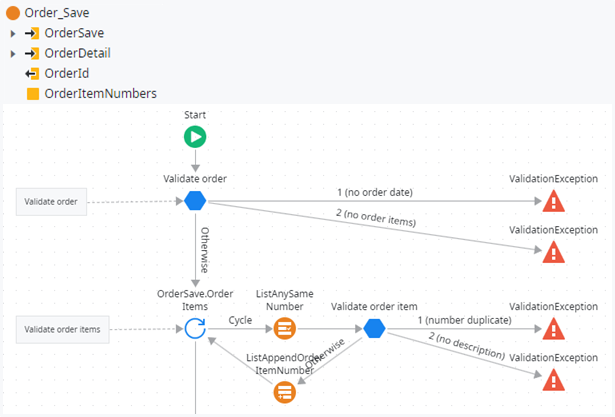Click the Order_Save action title
Image resolution: width=615 pixels, height=417 pixels.
59,12
